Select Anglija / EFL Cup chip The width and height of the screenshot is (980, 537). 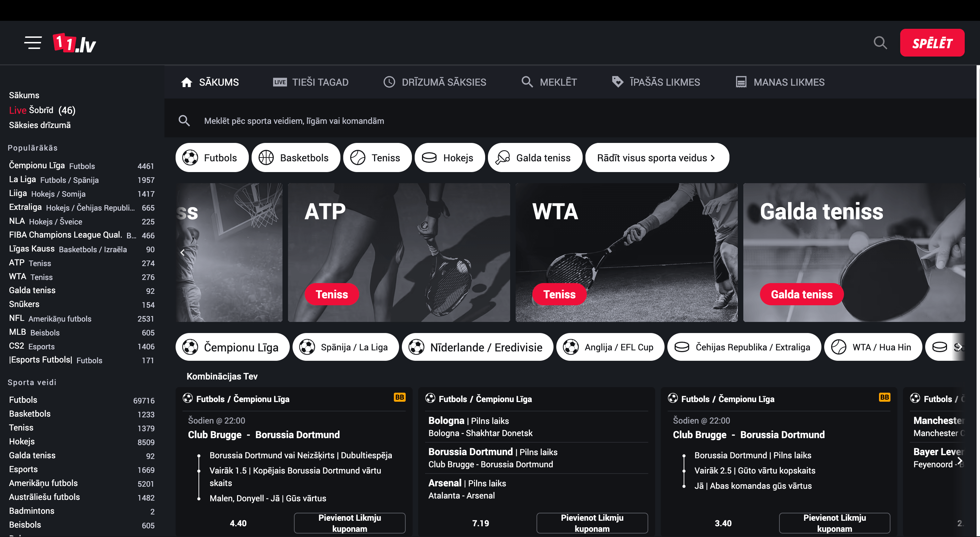pyautogui.click(x=610, y=347)
